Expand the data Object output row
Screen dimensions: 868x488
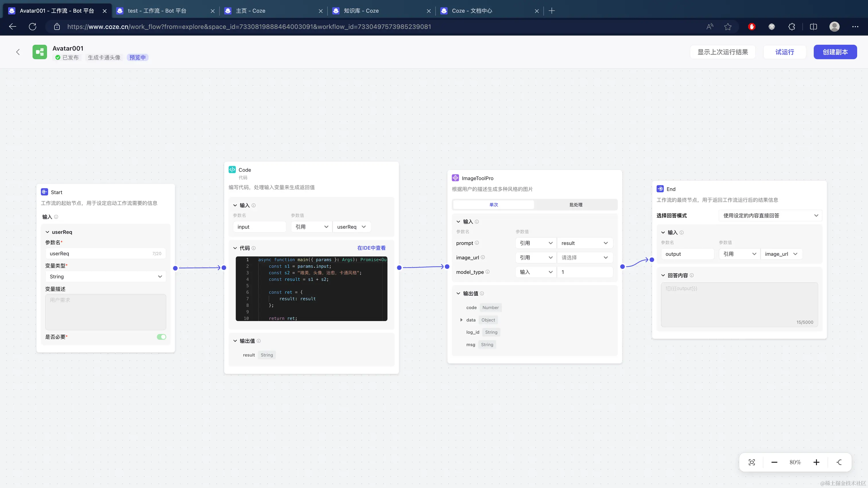[x=461, y=320]
